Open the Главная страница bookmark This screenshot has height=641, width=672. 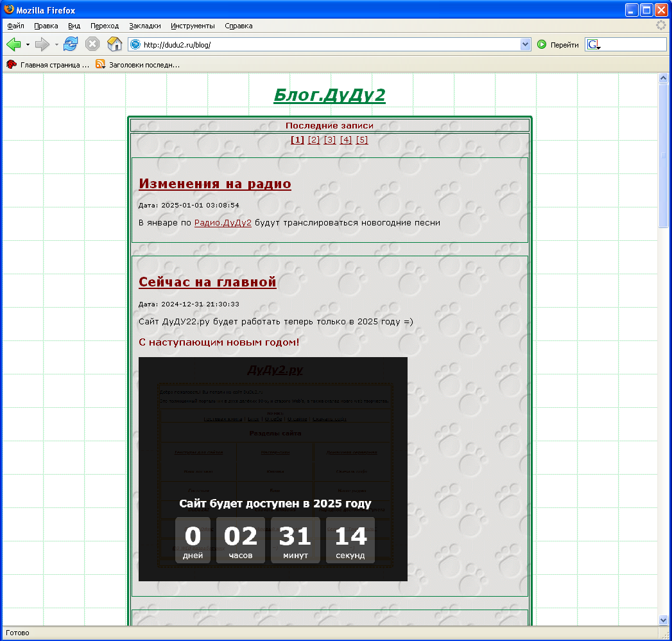pos(48,65)
